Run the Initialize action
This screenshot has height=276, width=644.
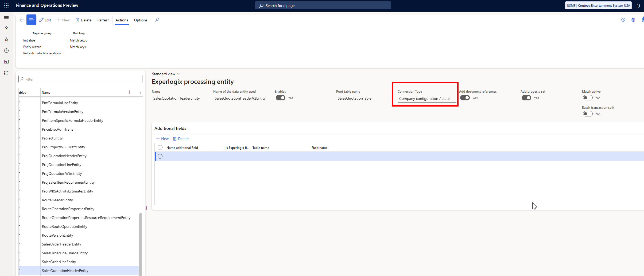pyautogui.click(x=29, y=40)
